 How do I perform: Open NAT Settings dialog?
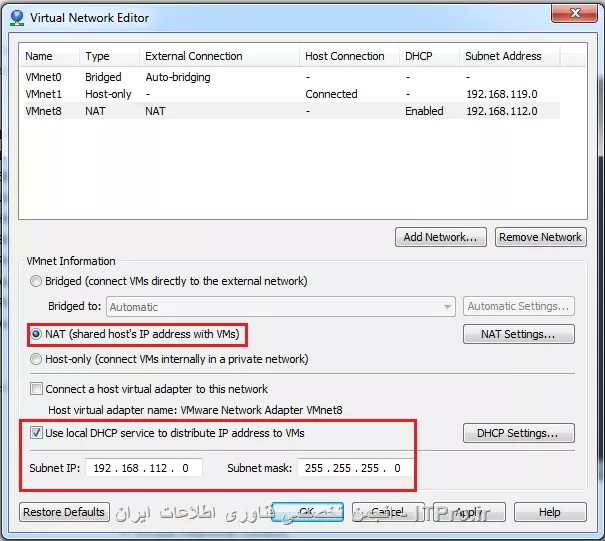[x=519, y=334]
